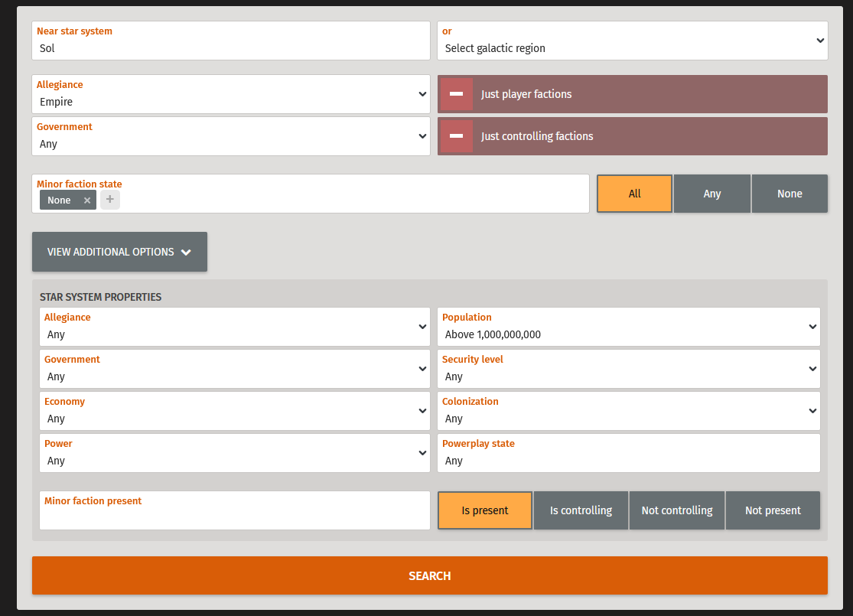Open the Economy dropdown
This screenshot has height=616, width=853.
click(x=234, y=411)
